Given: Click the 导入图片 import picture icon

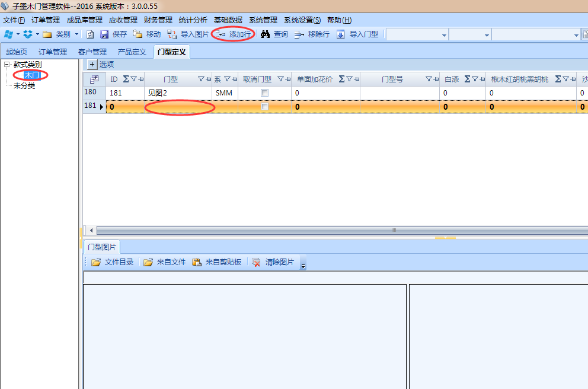Looking at the screenshot, I should pos(172,34).
